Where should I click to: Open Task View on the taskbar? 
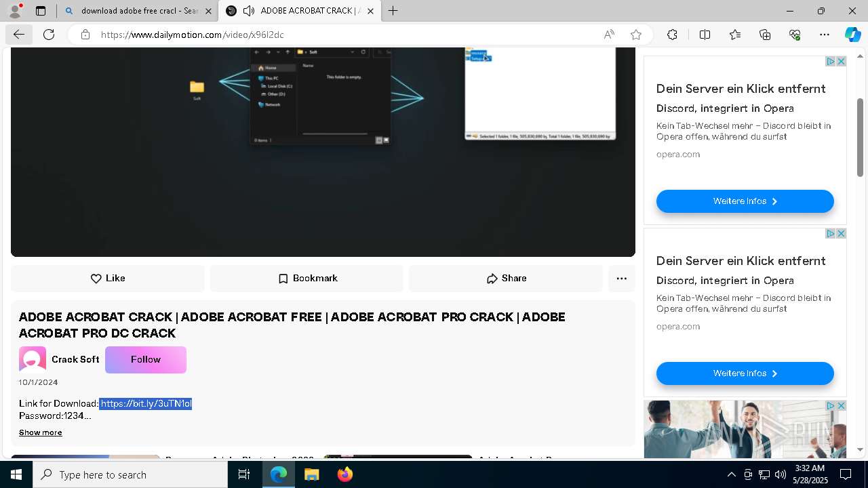coord(244,474)
